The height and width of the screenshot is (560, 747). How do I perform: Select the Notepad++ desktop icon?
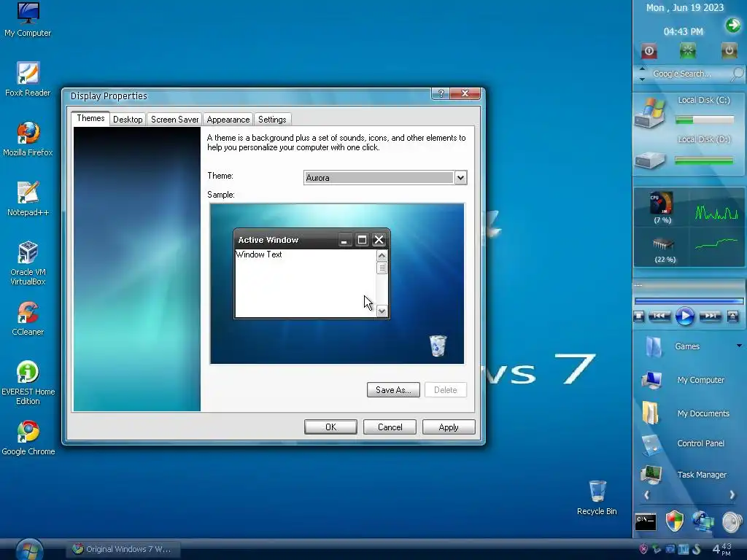[x=28, y=198]
